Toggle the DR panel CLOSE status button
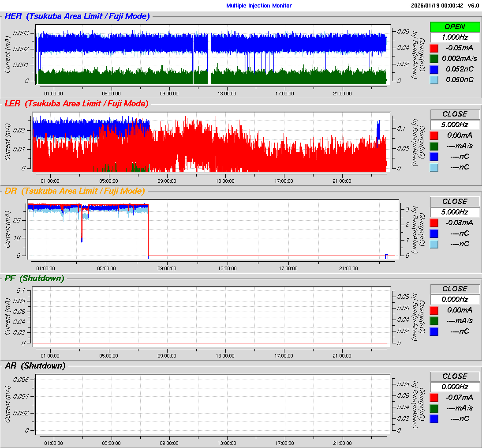This screenshot has height=448, width=482. [455, 201]
